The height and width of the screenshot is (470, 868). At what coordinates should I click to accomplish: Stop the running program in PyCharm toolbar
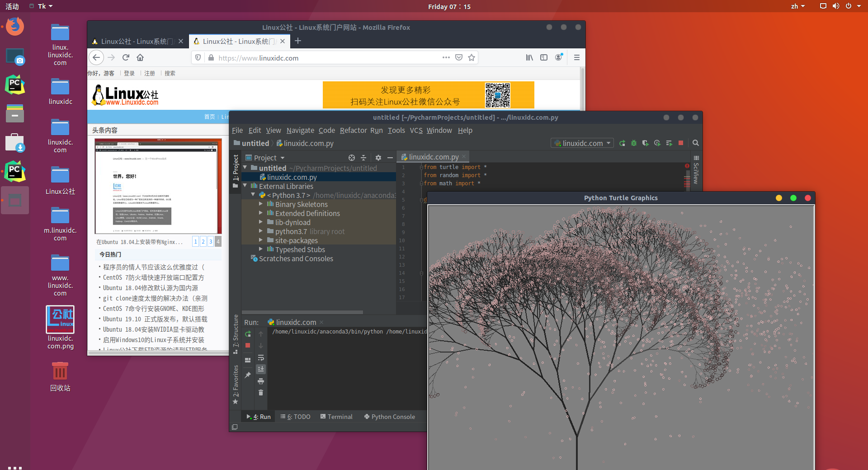tap(681, 143)
